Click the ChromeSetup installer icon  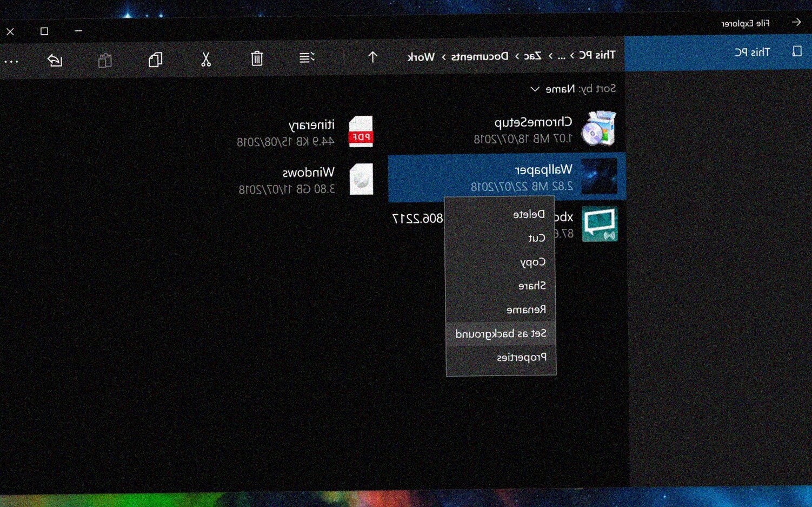coord(598,129)
